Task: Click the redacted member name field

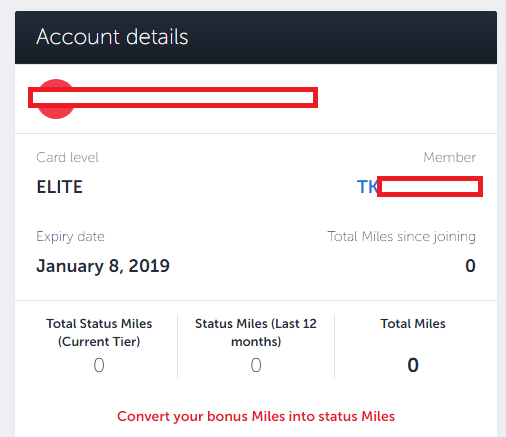Action: pos(173,98)
